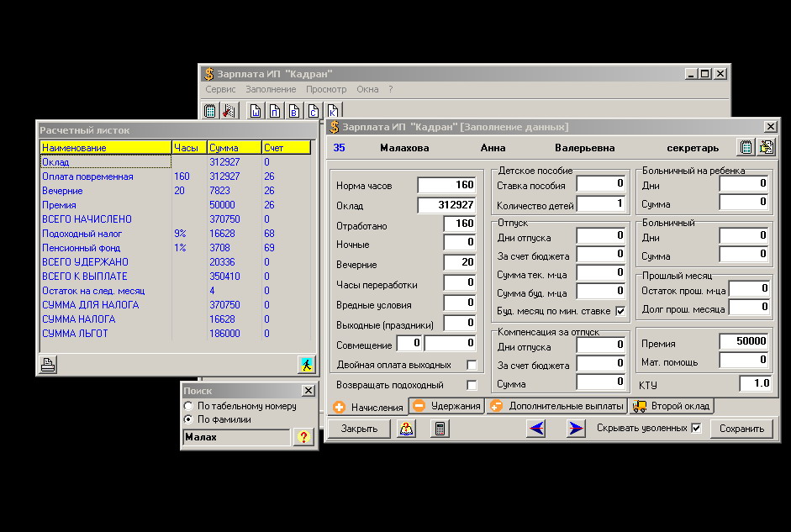Uncheck Скрывать уволенных checkbox
The height and width of the screenshot is (532, 791).
coord(695,428)
